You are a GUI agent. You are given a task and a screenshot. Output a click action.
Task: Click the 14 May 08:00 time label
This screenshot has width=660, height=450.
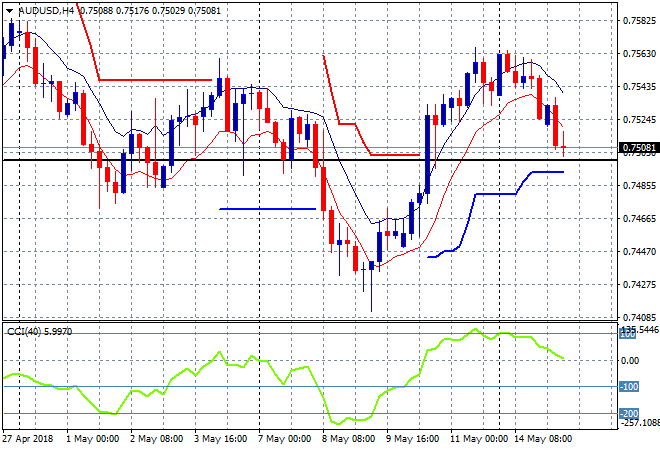[543, 439]
